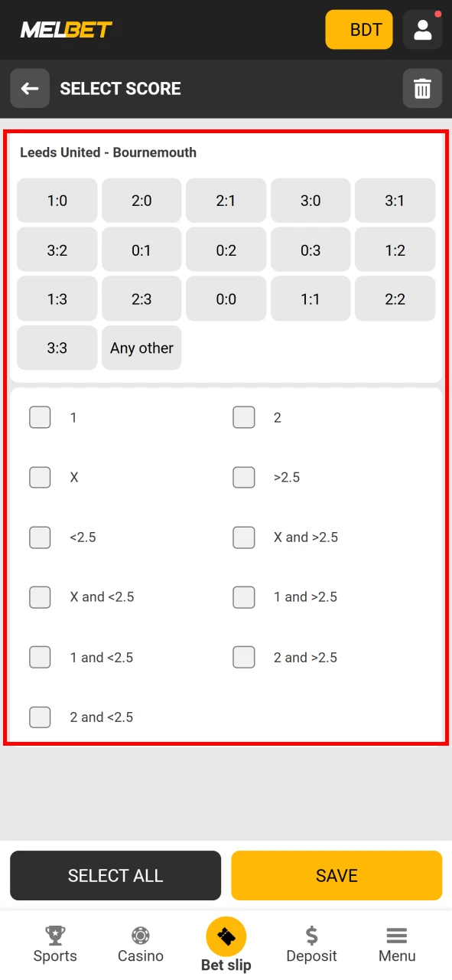This screenshot has height=980, width=452.
Task: Check the 'X and <2.5' option
Action: (40, 597)
